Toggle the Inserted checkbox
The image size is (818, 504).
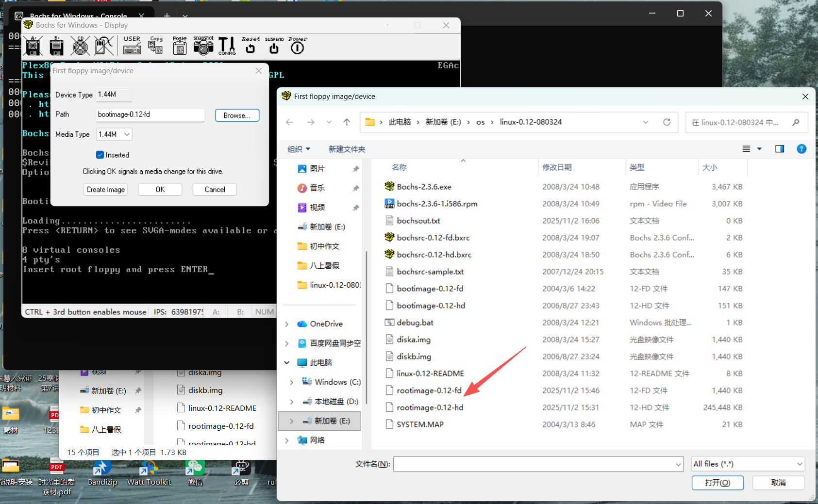coord(100,155)
